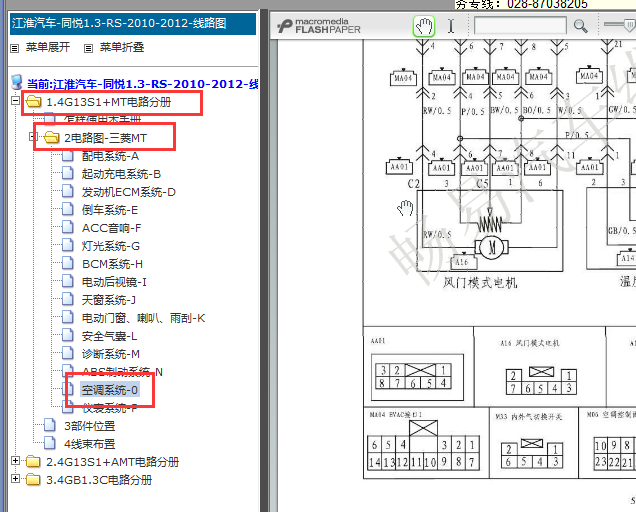Viewport: 636px width, 512px height.
Task: Collapse the 2电路图-三菱MT subfolder
Action: coord(33,136)
